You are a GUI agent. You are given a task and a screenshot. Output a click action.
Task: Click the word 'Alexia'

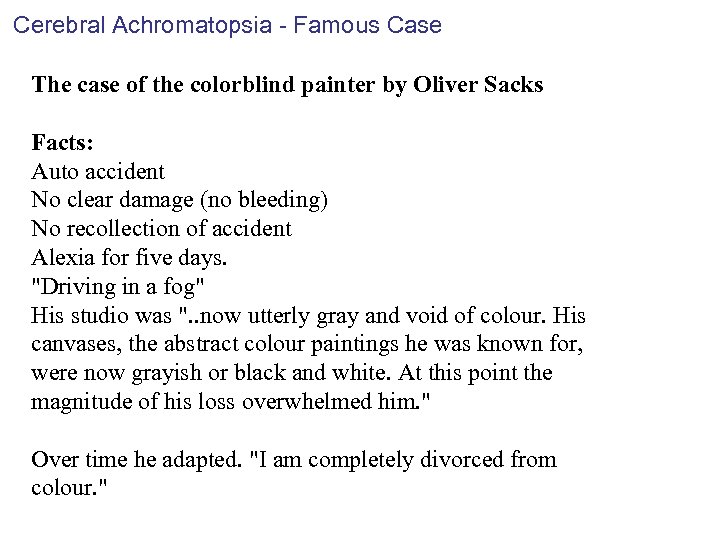click(63, 257)
